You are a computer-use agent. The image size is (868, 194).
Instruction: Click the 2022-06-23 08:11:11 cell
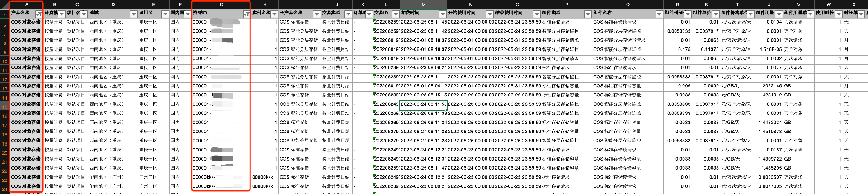(x=423, y=77)
